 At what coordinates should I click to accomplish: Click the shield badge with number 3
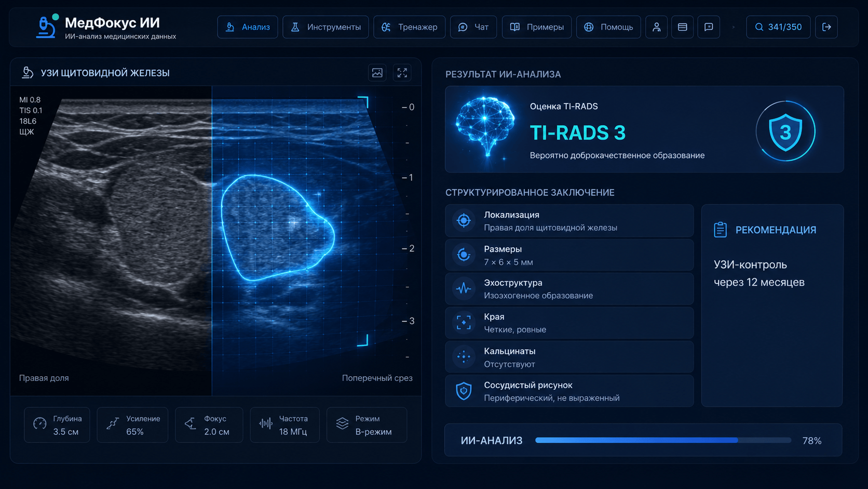(785, 131)
